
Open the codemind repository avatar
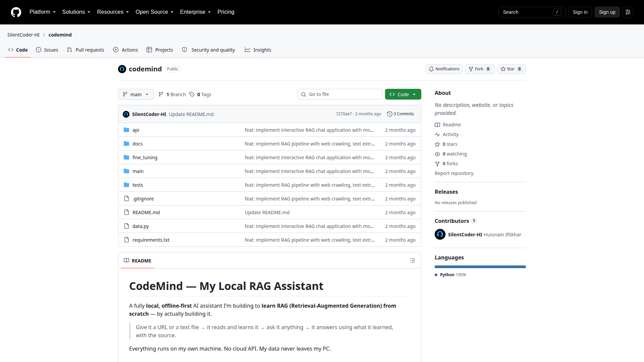(122, 69)
